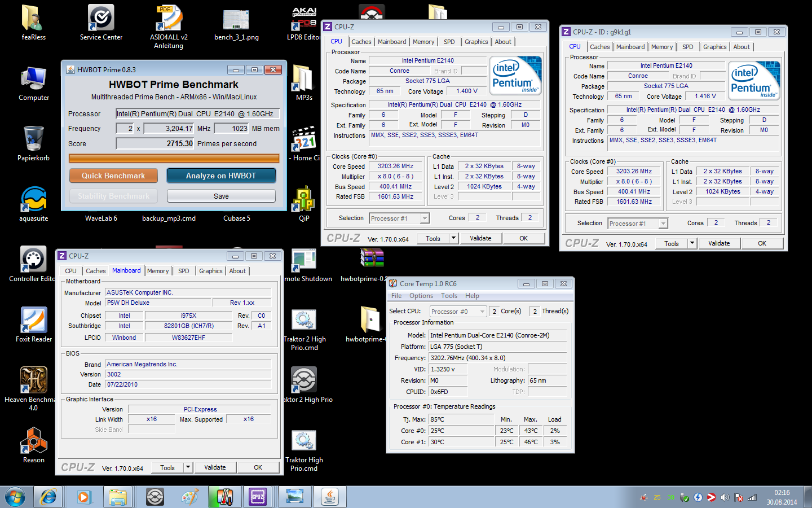This screenshot has width=812, height=508.
Task: Click the P5W DH Deluxe model value
Action: coord(158,303)
